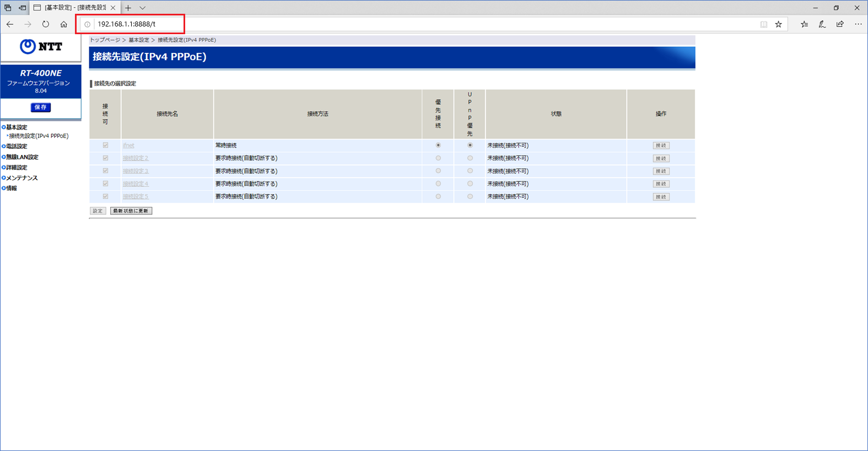Image resolution: width=868 pixels, height=451 pixels.
Task: Open the メンテナンス sidebar menu
Action: click(21, 178)
